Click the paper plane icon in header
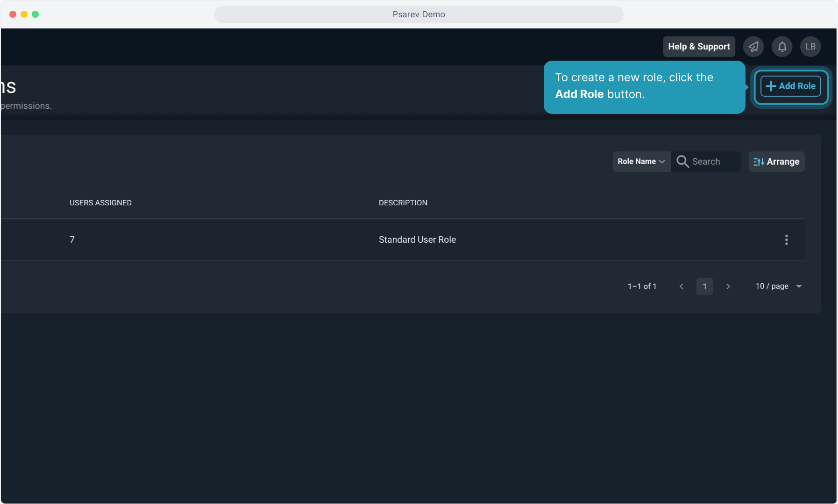The image size is (838, 504). [x=753, y=47]
